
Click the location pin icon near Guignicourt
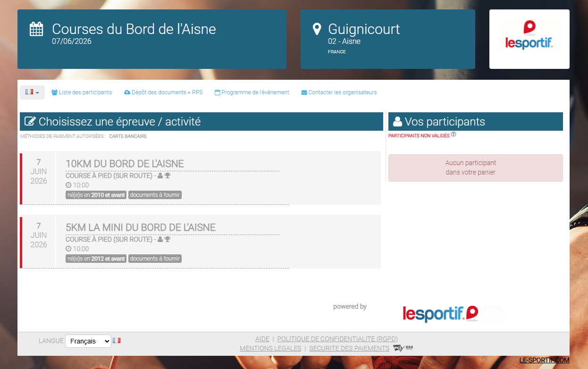[x=317, y=29]
